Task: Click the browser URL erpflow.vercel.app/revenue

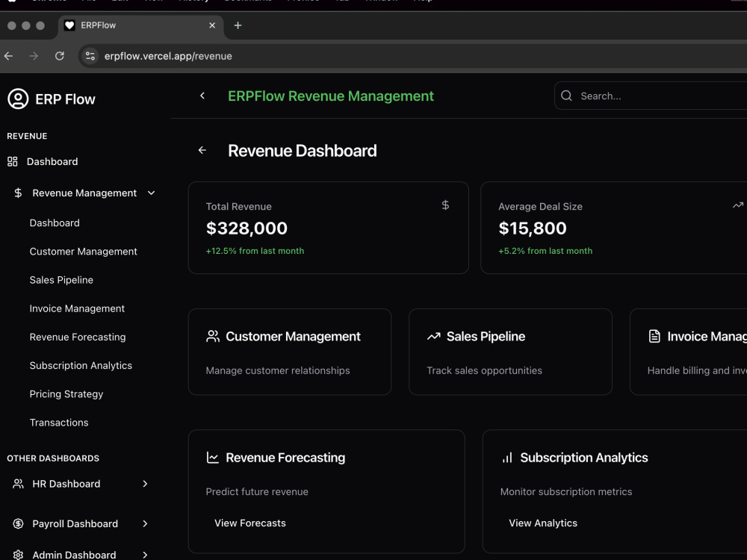Action: pyautogui.click(x=168, y=56)
